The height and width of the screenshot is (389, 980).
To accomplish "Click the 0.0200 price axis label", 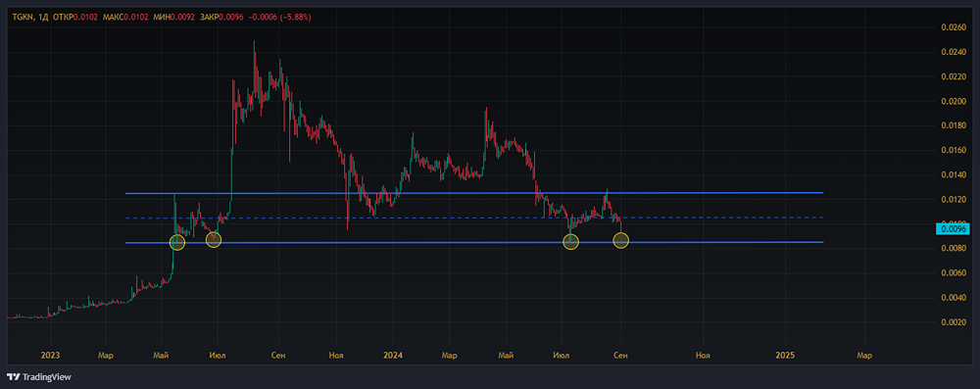I will 954,101.
